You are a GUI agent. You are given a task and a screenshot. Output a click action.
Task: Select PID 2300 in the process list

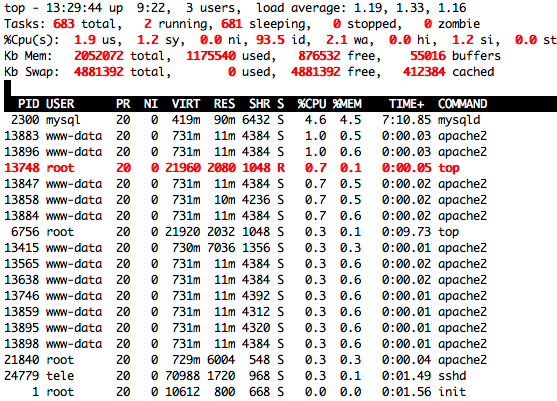pos(25,120)
